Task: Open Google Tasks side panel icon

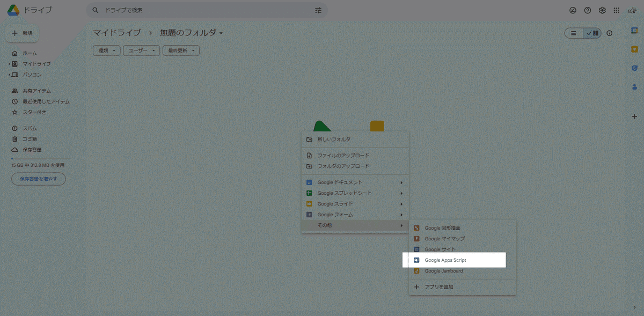Action: tap(634, 68)
